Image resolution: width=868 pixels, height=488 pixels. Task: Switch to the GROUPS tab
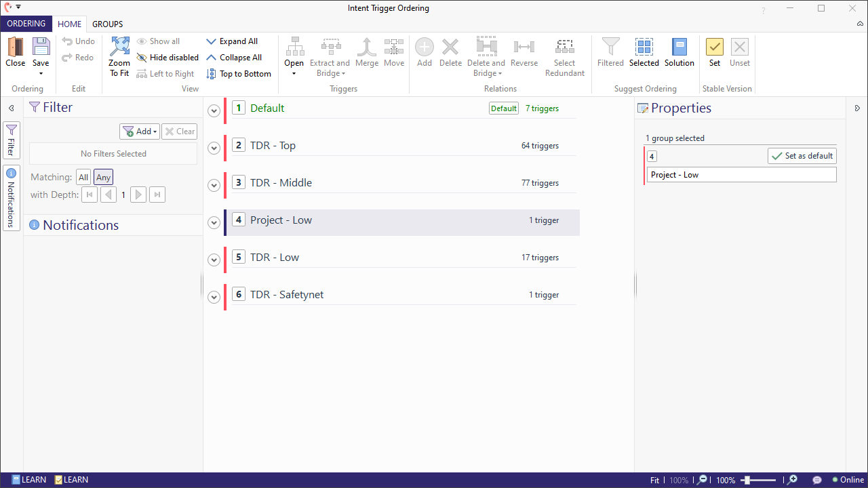point(107,23)
